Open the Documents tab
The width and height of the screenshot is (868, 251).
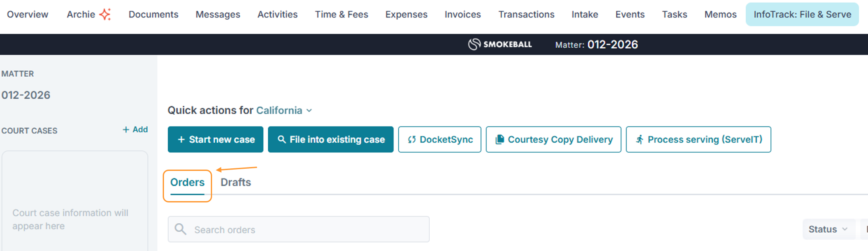tap(153, 14)
